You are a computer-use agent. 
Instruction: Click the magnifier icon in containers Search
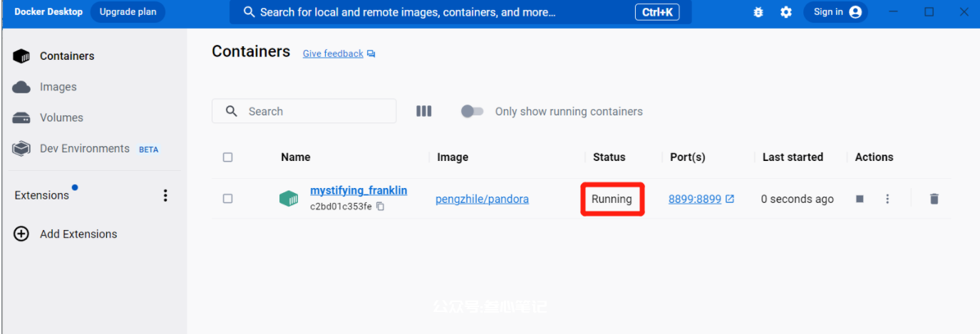tap(231, 111)
